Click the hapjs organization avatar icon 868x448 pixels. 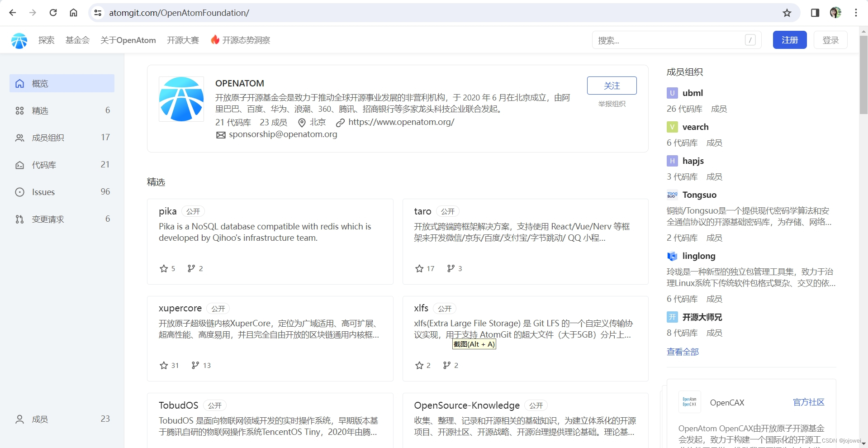click(672, 161)
